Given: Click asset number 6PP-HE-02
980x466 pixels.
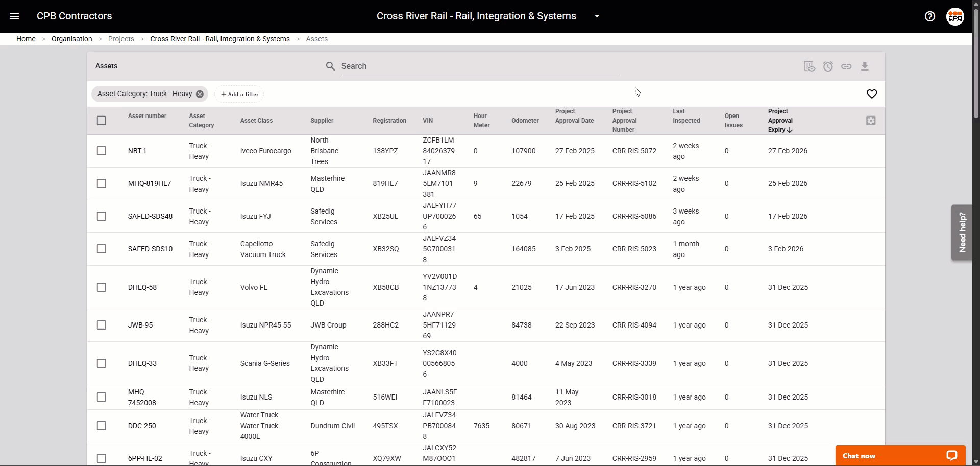Looking at the screenshot, I should (145, 458).
